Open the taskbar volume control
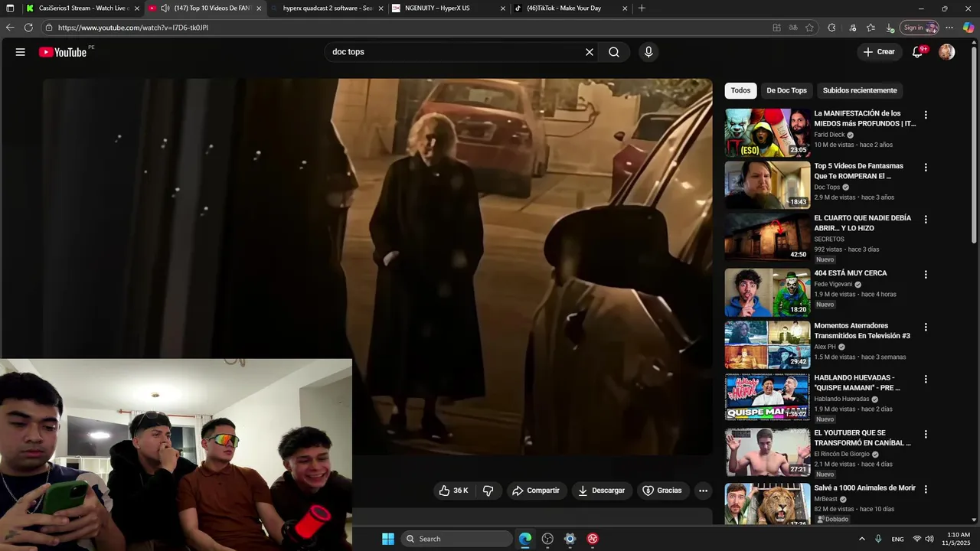This screenshot has width=980, height=551. 929,539
